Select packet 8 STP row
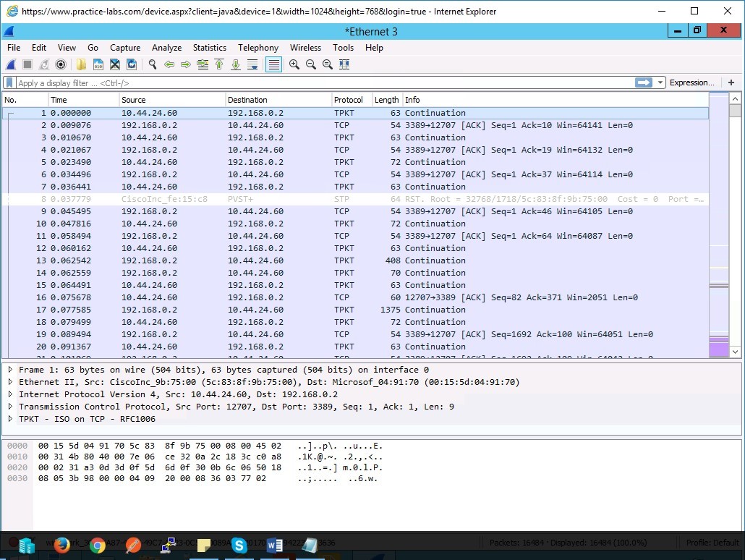Screen dimensions: 745x560 click(355, 199)
